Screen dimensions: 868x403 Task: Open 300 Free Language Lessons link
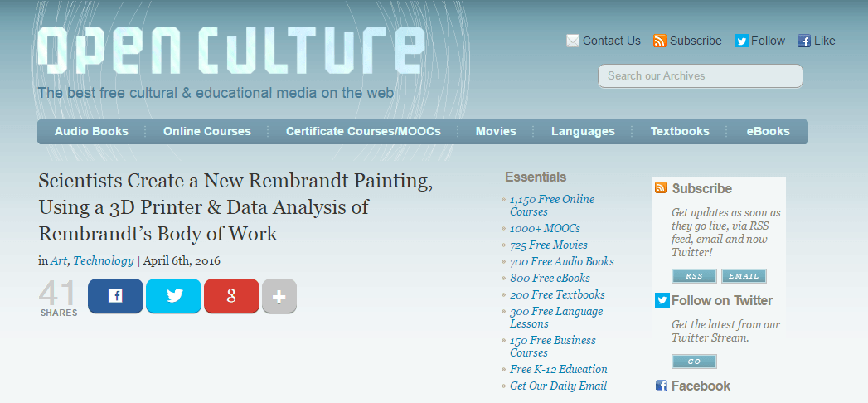tap(556, 318)
